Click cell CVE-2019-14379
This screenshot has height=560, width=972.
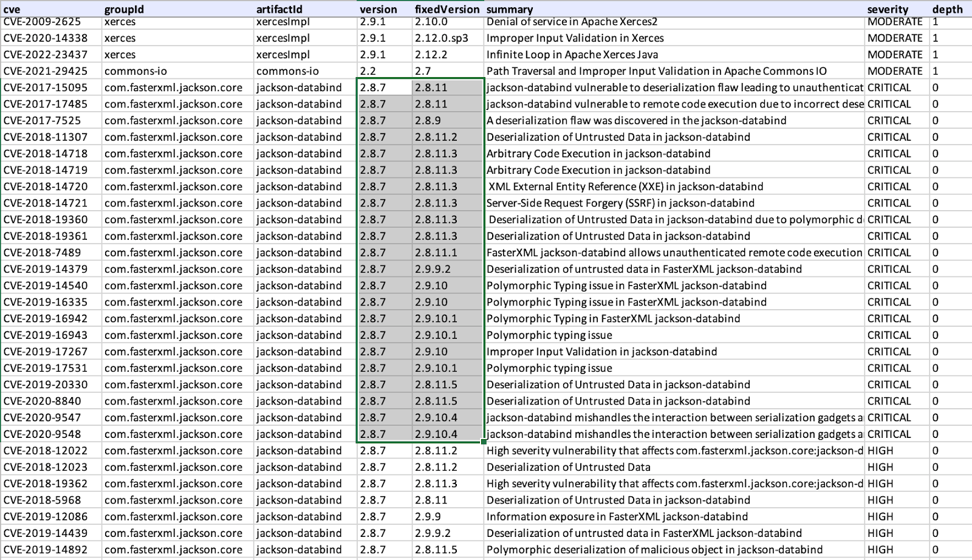pyautogui.click(x=51, y=268)
